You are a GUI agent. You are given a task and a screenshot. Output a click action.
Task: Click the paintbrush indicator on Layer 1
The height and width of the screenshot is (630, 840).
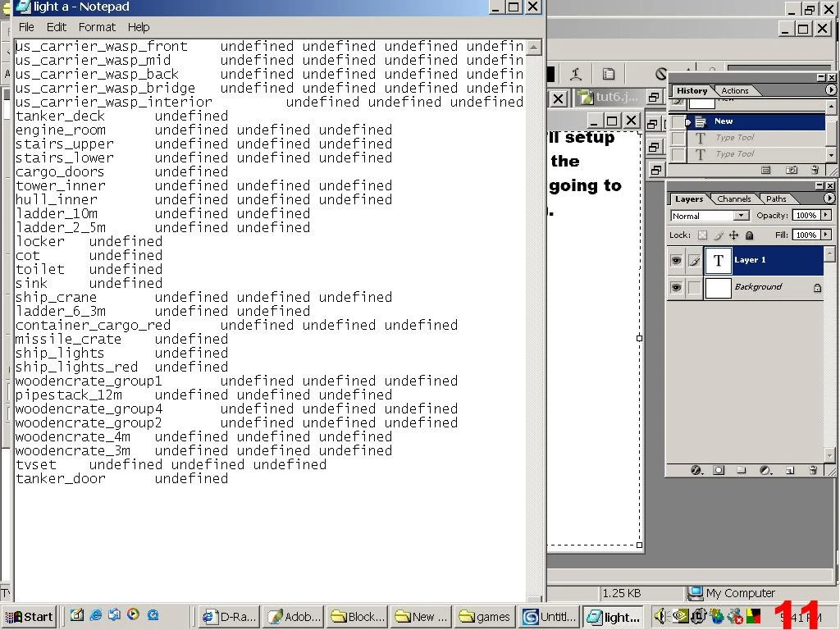tap(694, 260)
